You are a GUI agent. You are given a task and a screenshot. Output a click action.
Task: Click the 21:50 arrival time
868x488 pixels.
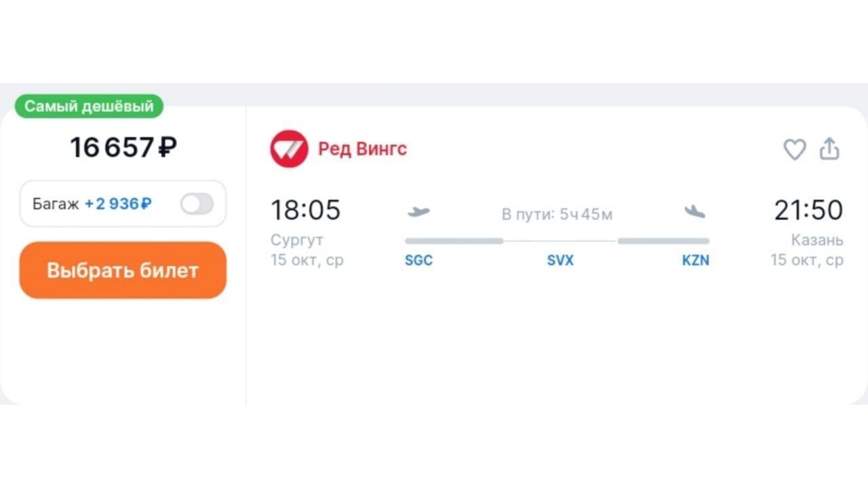pyautogui.click(x=808, y=210)
